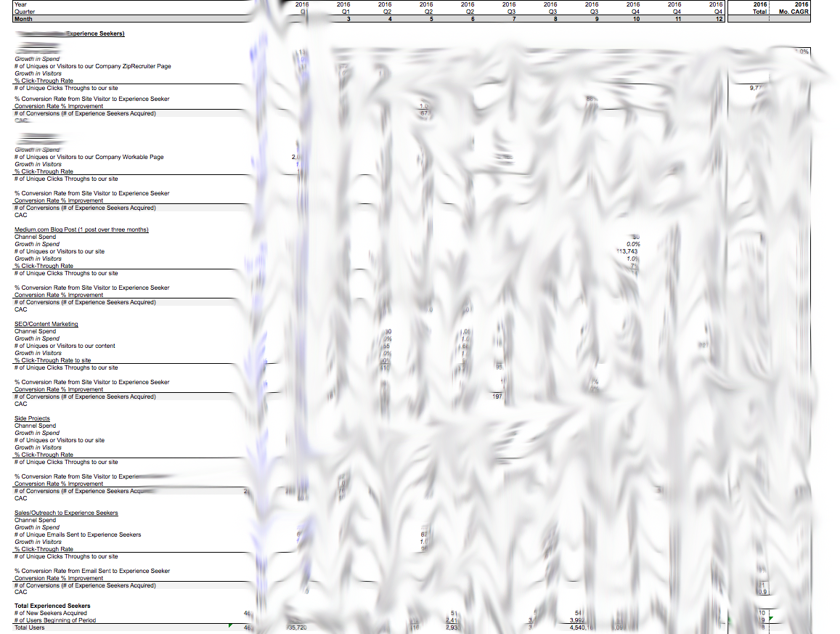Select month 11 column header
The image size is (840, 634).
tap(678, 19)
